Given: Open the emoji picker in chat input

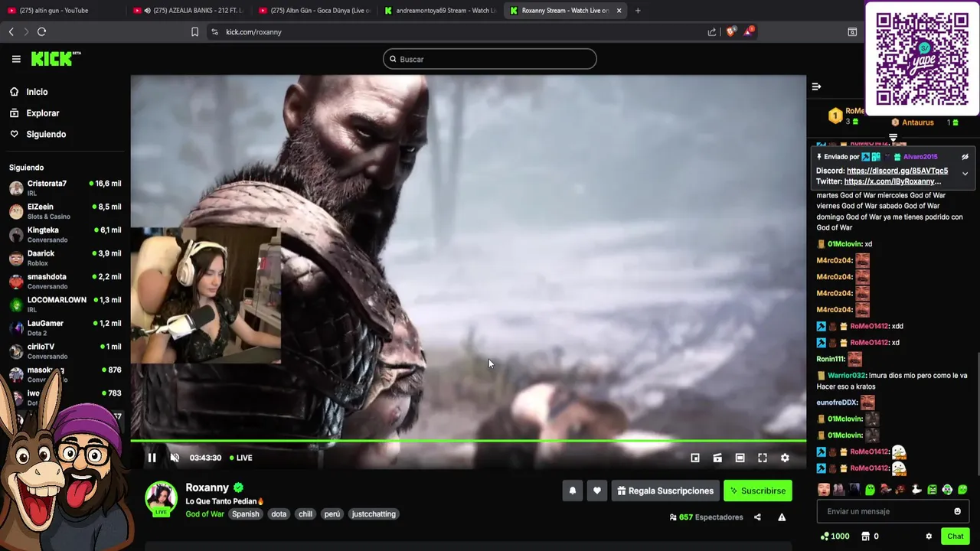Looking at the screenshot, I should click(x=957, y=511).
